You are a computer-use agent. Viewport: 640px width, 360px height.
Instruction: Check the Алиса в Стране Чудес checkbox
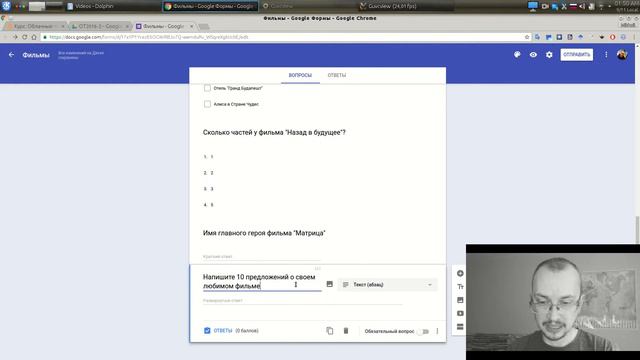(x=207, y=104)
